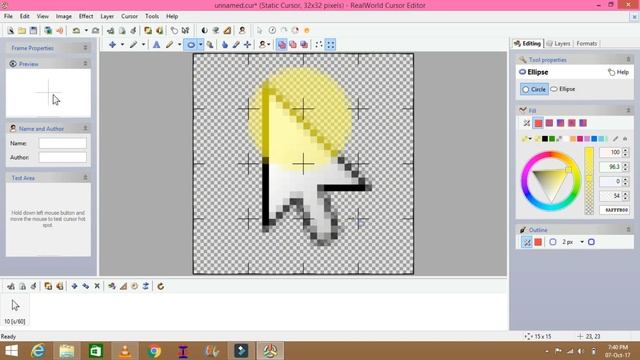Click the Name input field
640x360 pixels.
(62, 143)
